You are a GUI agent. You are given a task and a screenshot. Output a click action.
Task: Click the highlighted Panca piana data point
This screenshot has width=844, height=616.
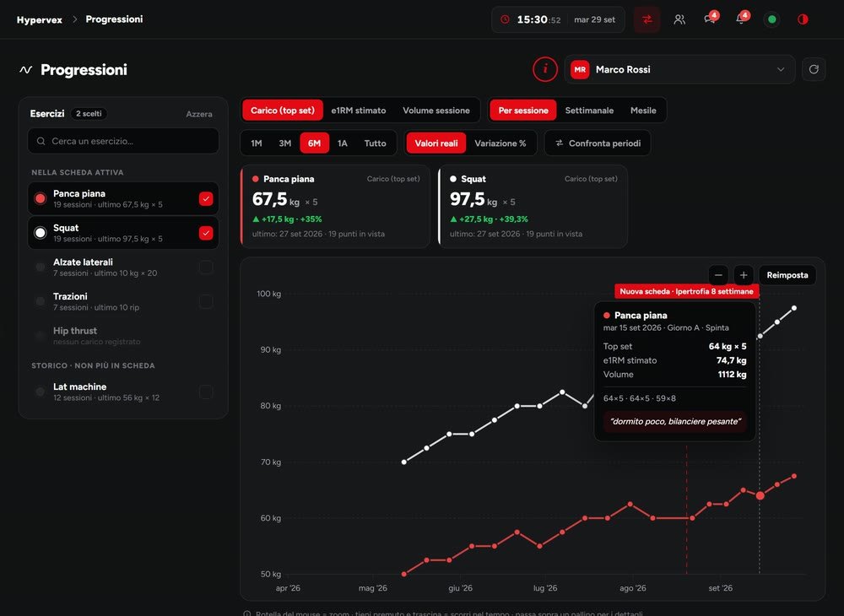point(760,495)
